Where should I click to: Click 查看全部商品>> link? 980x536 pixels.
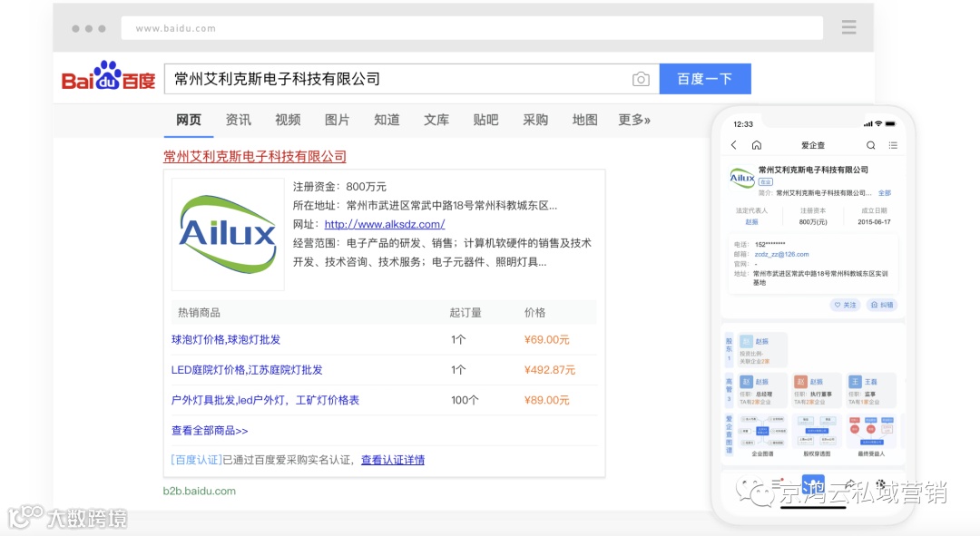pos(210,431)
